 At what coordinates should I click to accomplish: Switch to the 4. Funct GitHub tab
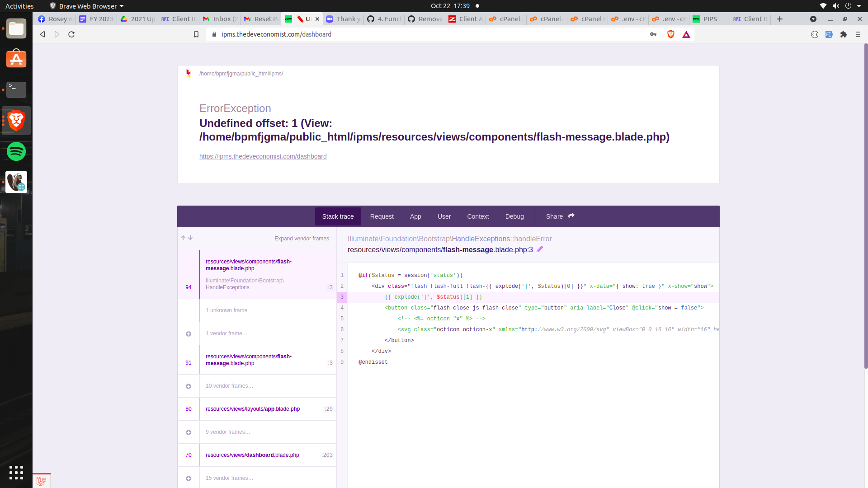[x=385, y=19]
